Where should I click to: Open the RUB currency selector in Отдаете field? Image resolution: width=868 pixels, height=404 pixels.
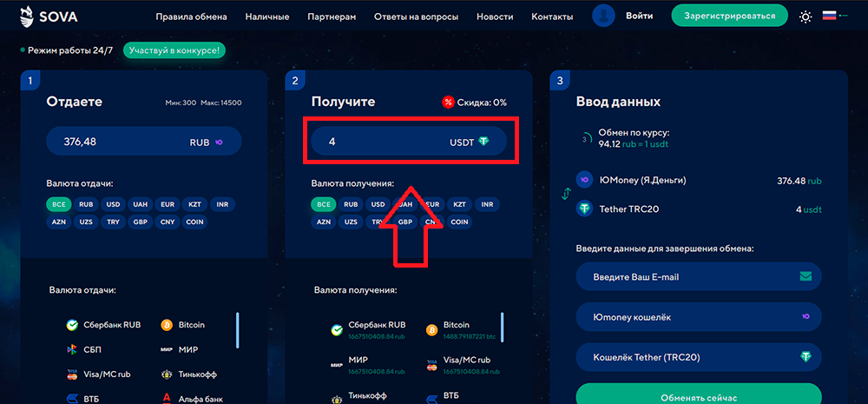pyautogui.click(x=206, y=142)
